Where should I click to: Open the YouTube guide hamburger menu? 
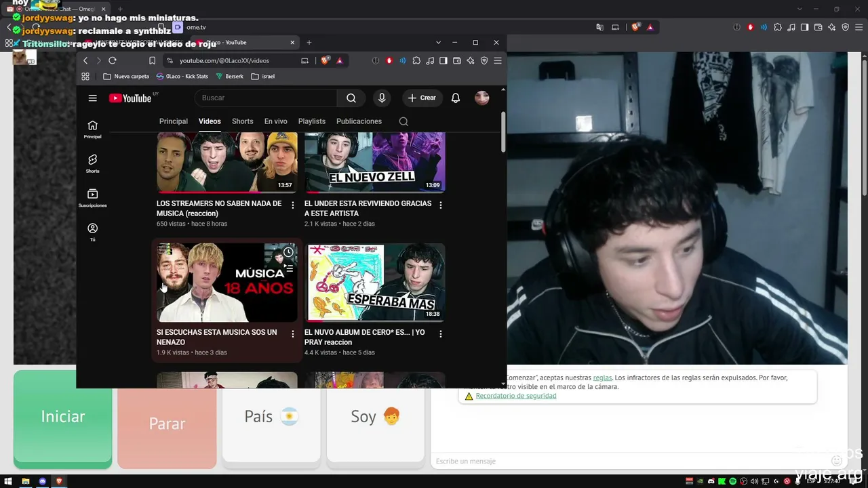pos(92,98)
